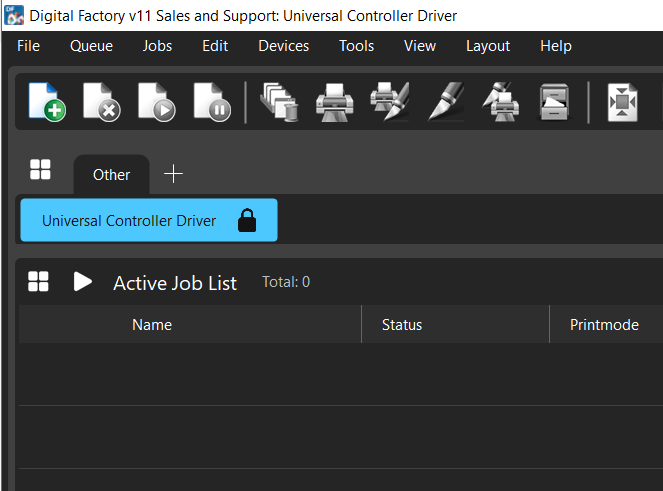Add a new tab with plus button
663x491 pixels.
tap(173, 174)
